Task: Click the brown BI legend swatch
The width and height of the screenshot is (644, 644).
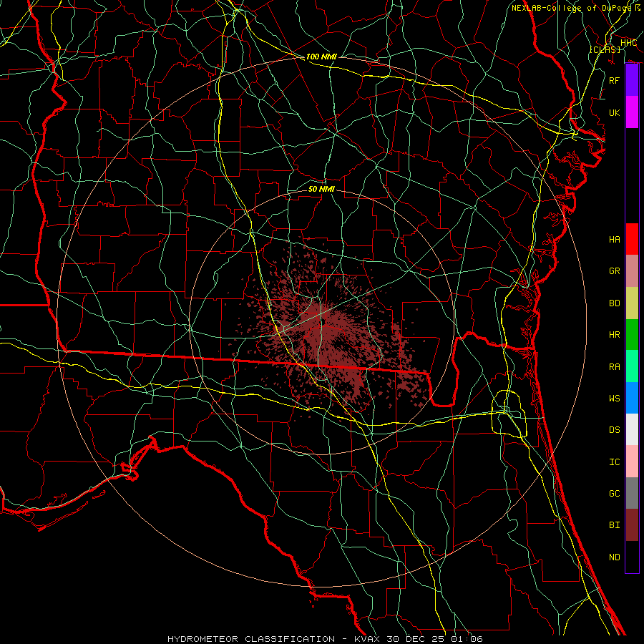Action: pos(632,525)
